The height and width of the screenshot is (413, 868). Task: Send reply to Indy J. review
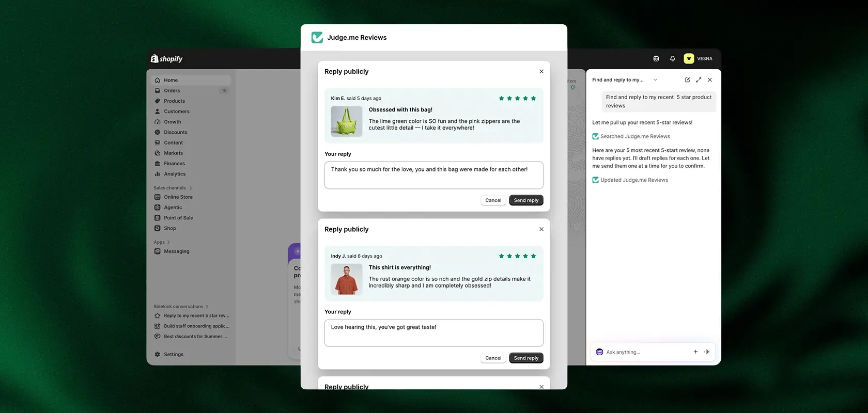click(526, 358)
